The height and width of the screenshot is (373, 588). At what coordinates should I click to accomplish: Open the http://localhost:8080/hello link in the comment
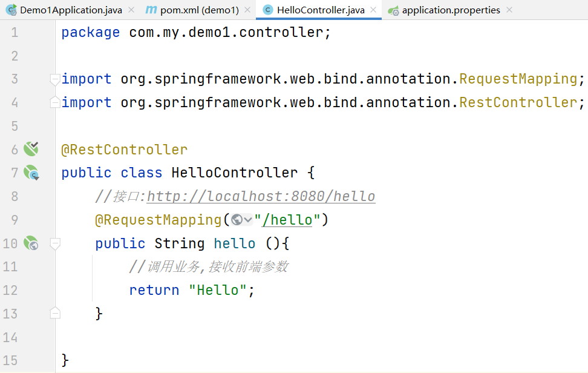tap(261, 196)
